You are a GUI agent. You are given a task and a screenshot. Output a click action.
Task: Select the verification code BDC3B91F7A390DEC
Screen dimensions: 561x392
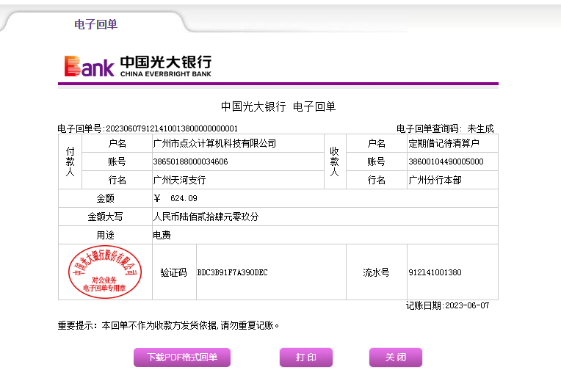tap(232, 272)
